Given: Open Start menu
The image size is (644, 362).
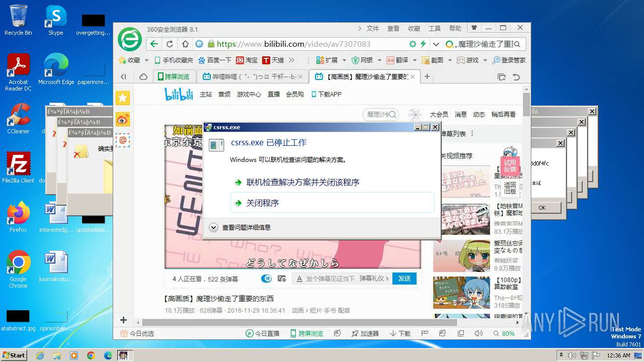Looking at the screenshot, I should click(14, 355).
